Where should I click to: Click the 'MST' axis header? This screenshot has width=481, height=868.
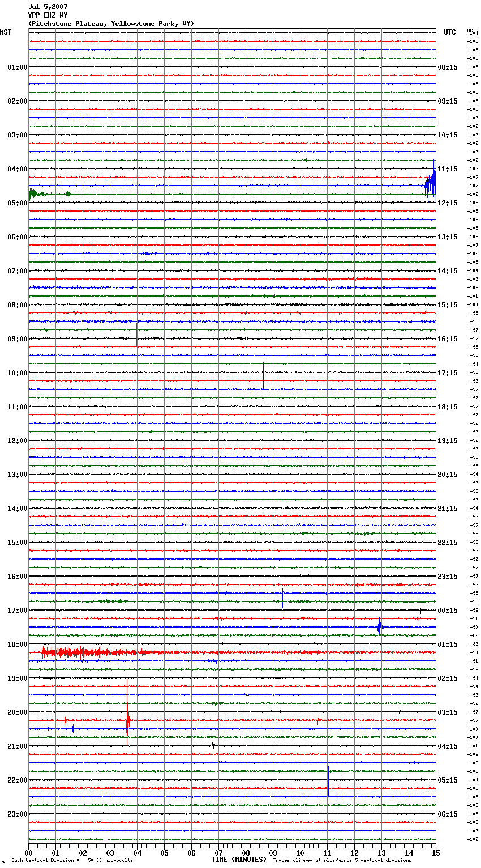click(6, 32)
